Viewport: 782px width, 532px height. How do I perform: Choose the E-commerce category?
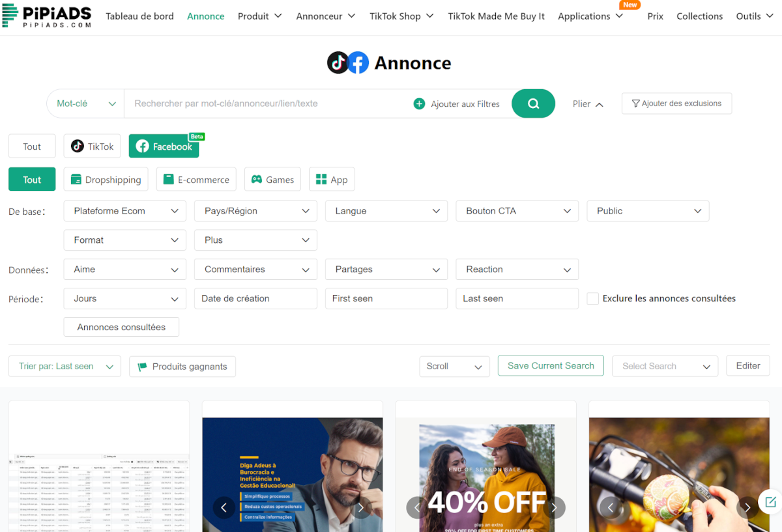coord(196,180)
